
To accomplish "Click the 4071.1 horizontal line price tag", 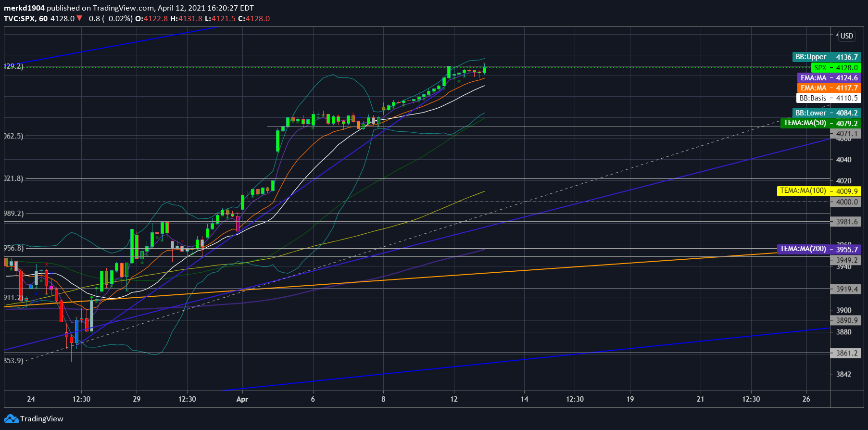I will pyautogui.click(x=845, y=134).
